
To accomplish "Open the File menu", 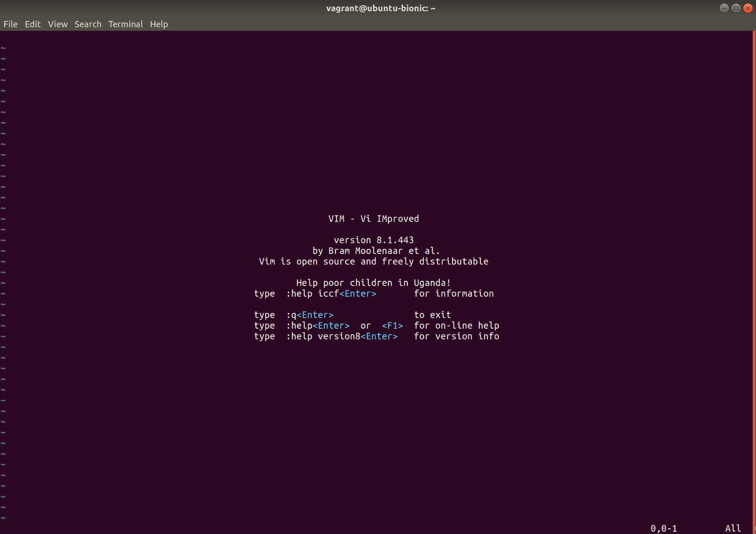I will tap(10, 24).
